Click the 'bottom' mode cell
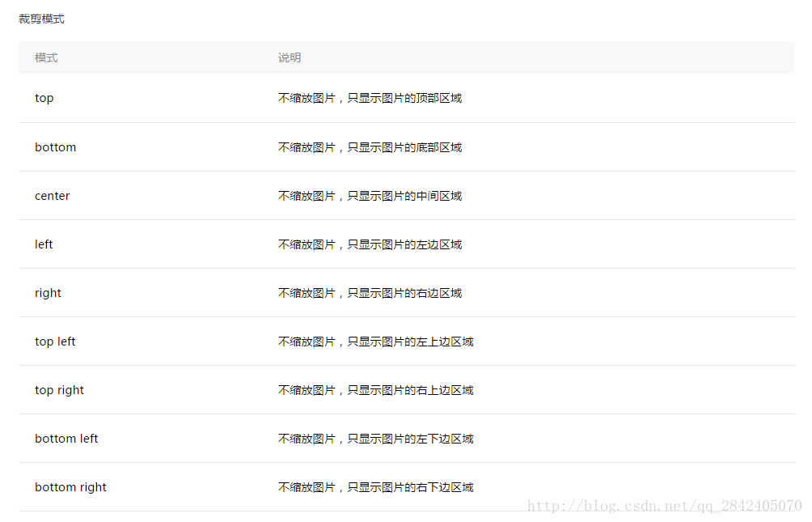 click(x=56, y=147)
